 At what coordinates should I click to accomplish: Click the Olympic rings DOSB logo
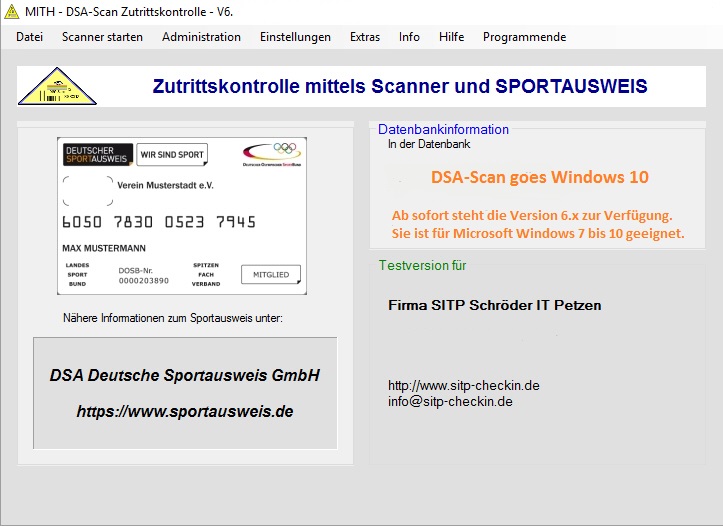pos(272,154)
